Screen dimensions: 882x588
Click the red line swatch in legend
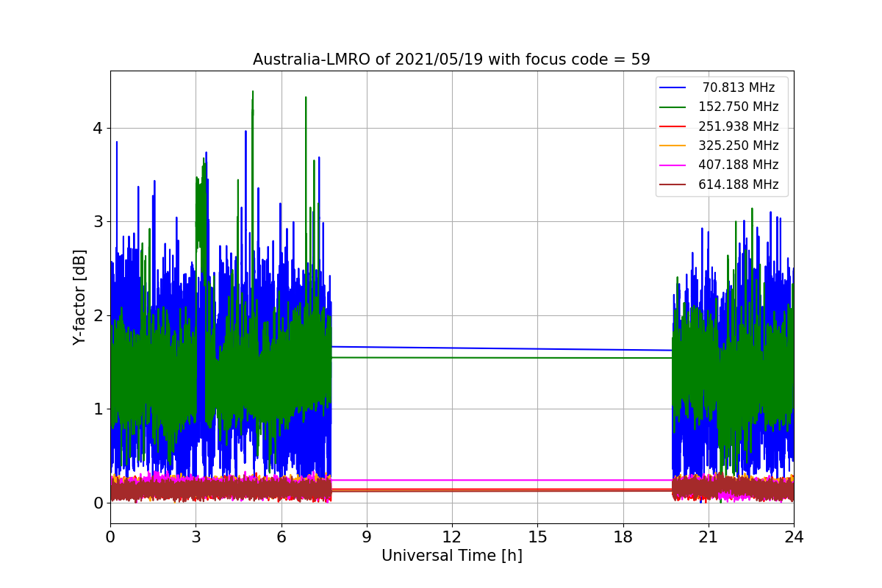tap(673, 126)
